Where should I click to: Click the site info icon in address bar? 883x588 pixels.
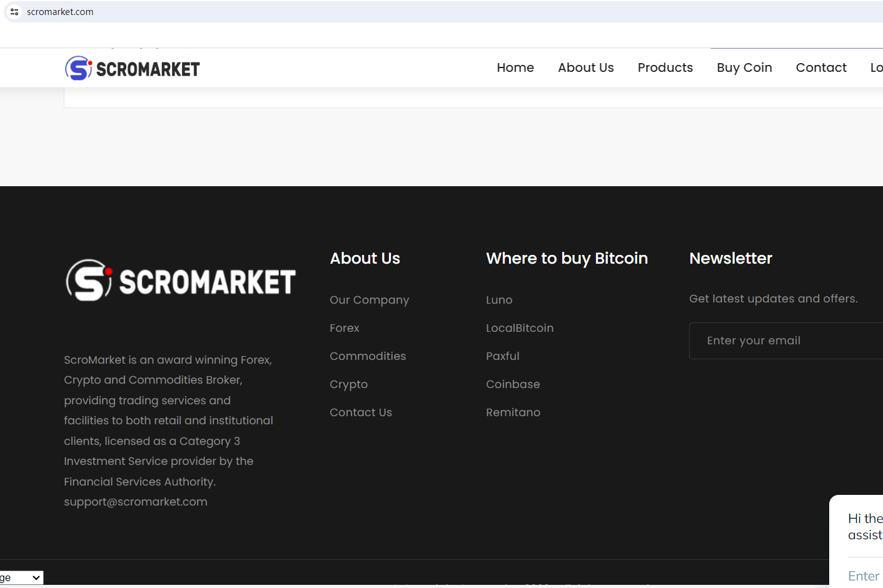click(14, 12)
